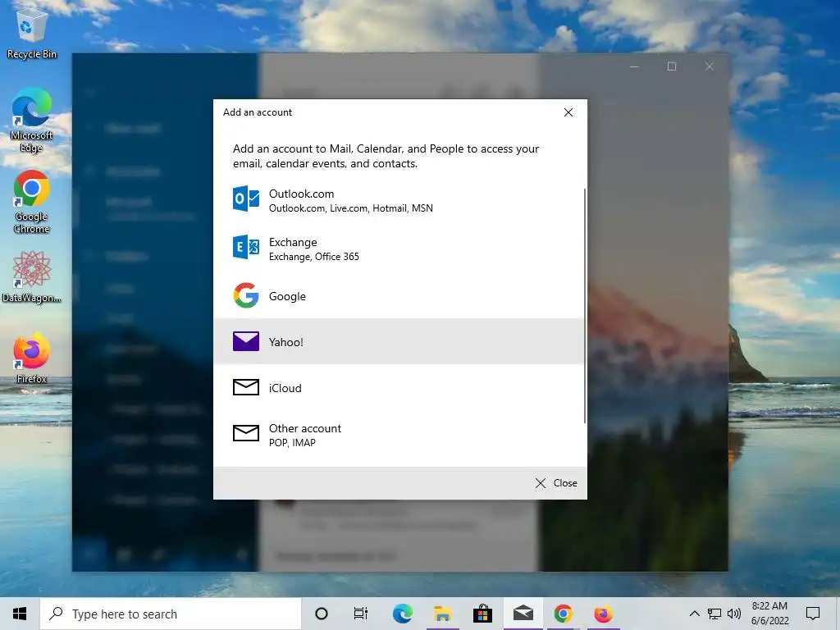Maximize the Mail window
The image size is (840, 630).
point(672,66)
